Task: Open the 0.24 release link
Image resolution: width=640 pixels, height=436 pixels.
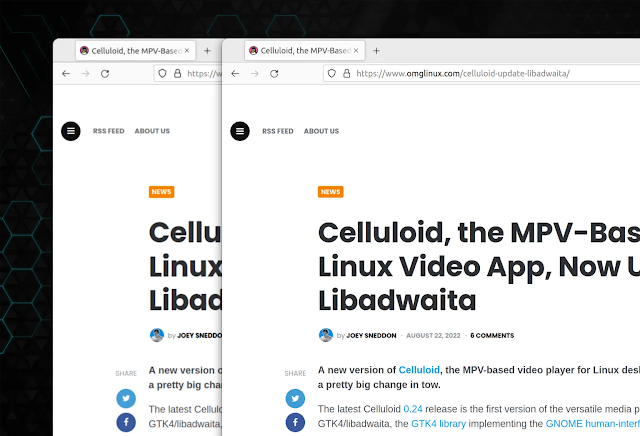Action: (x=413, y=409)
